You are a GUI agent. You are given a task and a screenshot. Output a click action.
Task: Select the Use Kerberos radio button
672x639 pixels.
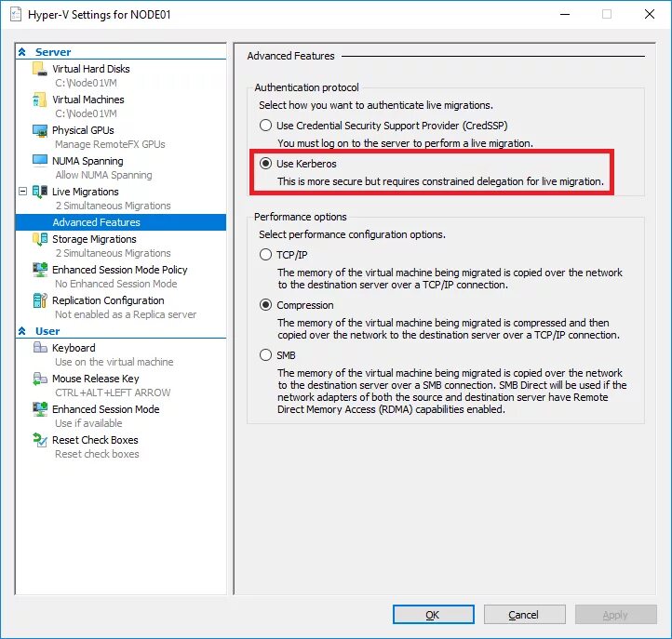tap(265, 163)
